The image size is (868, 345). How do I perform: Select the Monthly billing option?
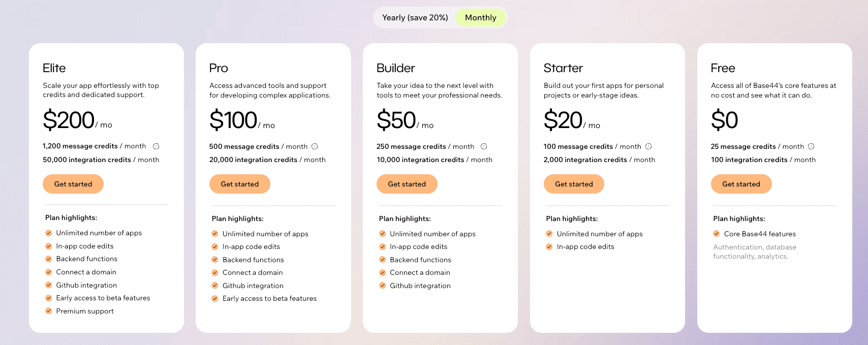480,17
